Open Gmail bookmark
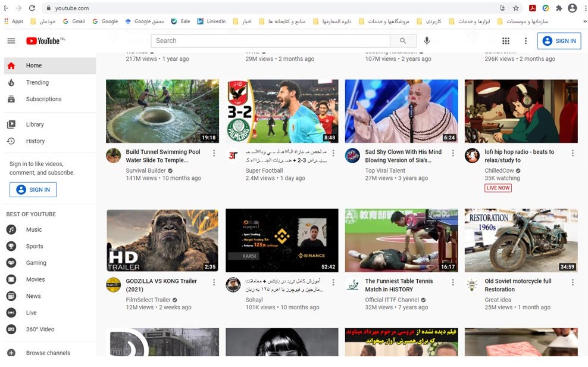The width and height of the screenshot is (588, 367). [x=74, y=21]
